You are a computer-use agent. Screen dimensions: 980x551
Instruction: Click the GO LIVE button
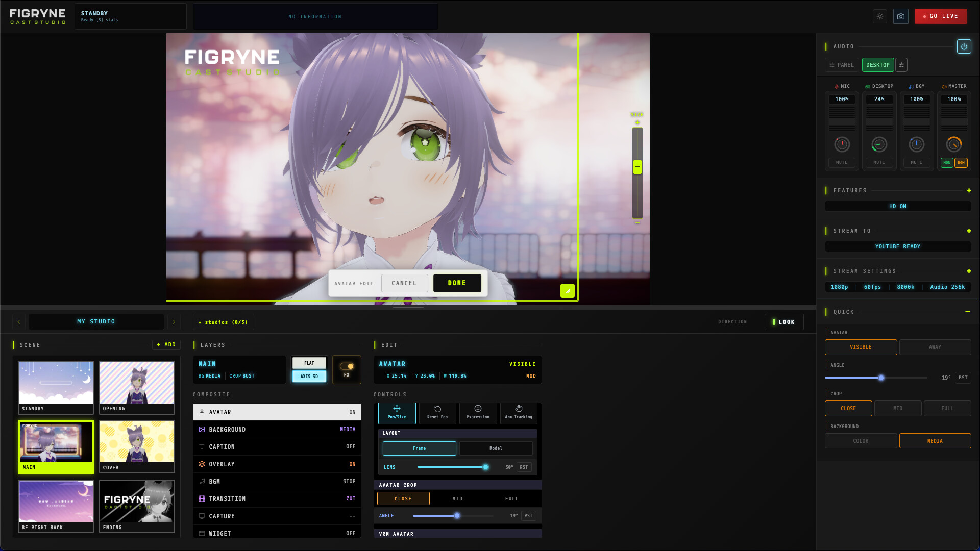(x=941, y=16)
